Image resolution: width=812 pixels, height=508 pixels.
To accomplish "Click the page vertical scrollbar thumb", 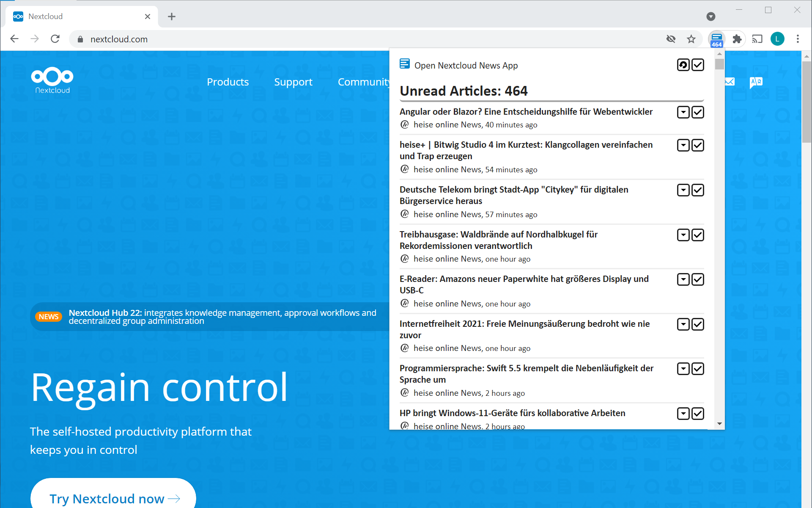I will [807, 102].
